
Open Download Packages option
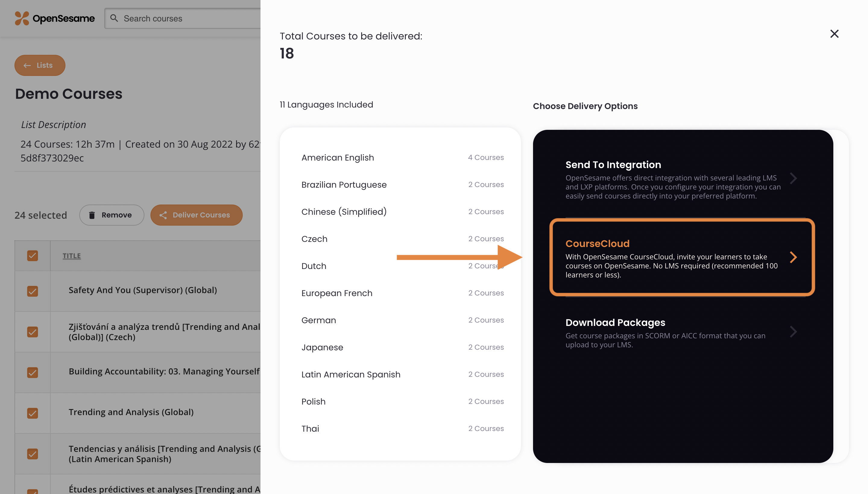683,333
